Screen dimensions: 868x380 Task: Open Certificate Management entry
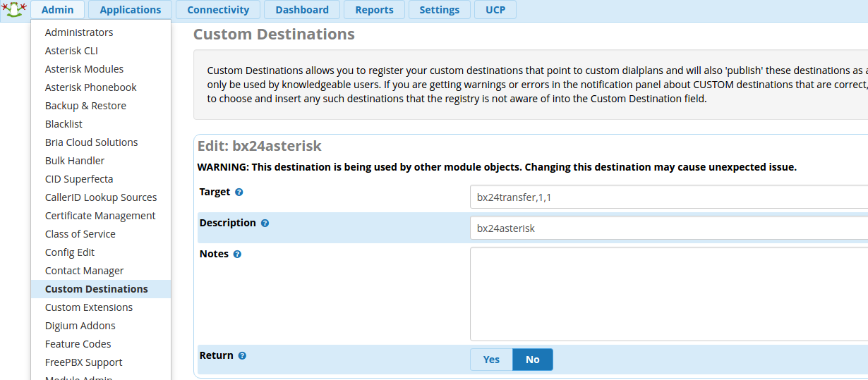[x=101, y=216]
